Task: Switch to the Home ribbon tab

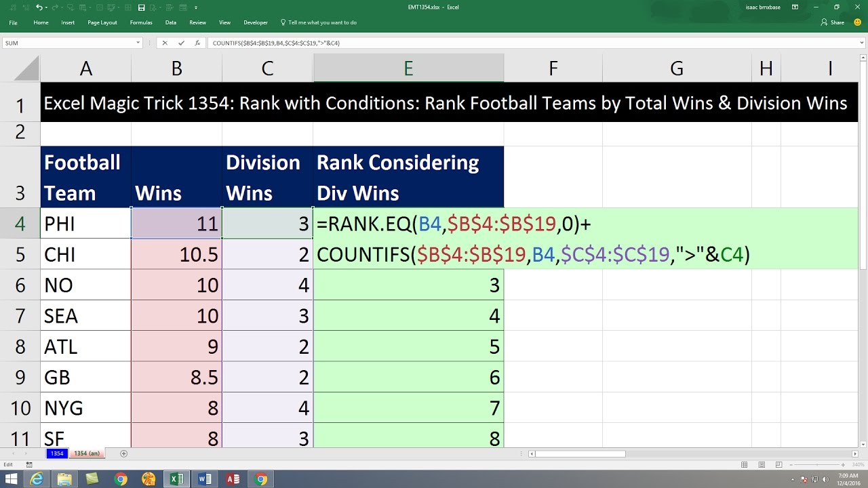Action: click(x=41, y=22)
